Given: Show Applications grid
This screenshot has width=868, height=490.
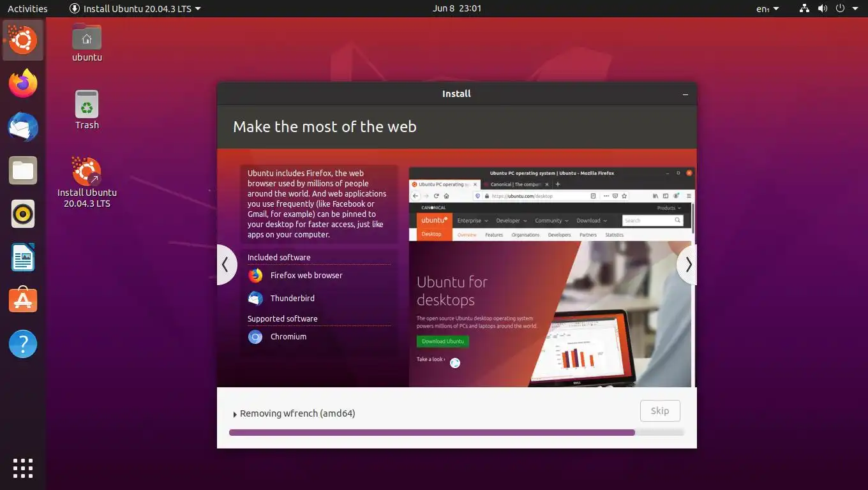Looking at the screenshot, I should coord(23,468).
